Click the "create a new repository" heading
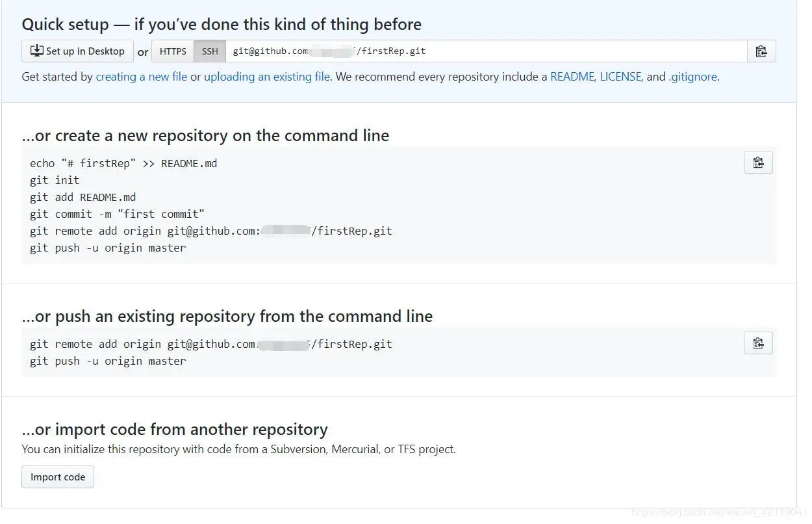Image resolution: width=812 pixels, height=524 pixels. (205, 136)
